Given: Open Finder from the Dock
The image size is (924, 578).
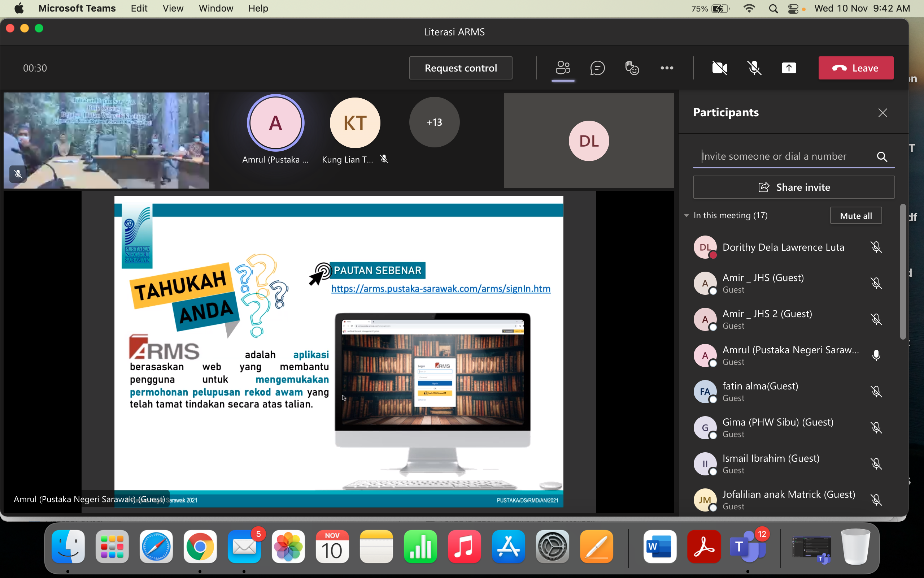Looking at the screenshot, I should tap(68, 547).
